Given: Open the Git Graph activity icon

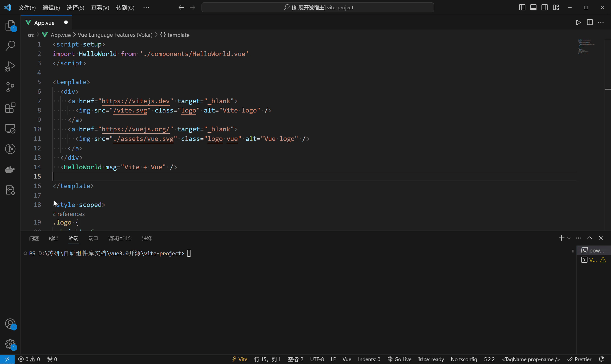Looking at the screenshot, I should [x=10, y=149].
